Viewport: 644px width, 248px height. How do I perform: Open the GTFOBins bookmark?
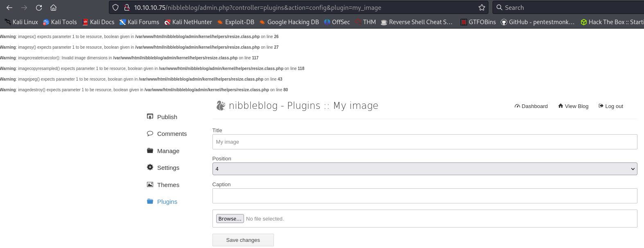tap(478, 22)
